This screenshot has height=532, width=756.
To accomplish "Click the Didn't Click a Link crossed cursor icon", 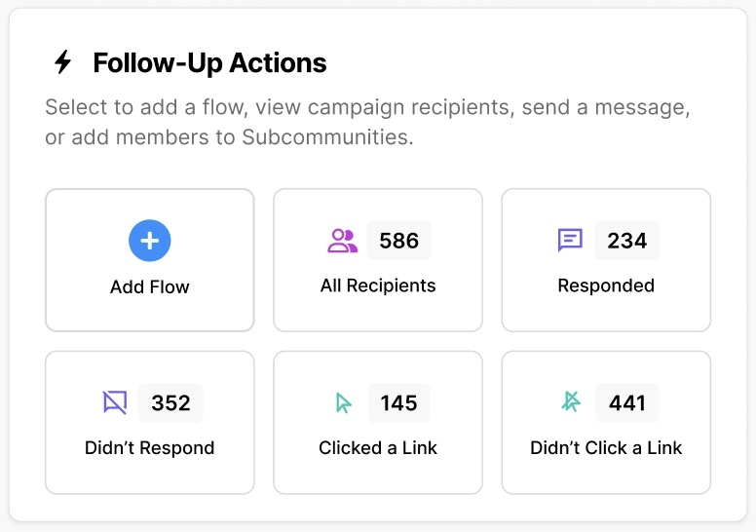I will 571,402.
